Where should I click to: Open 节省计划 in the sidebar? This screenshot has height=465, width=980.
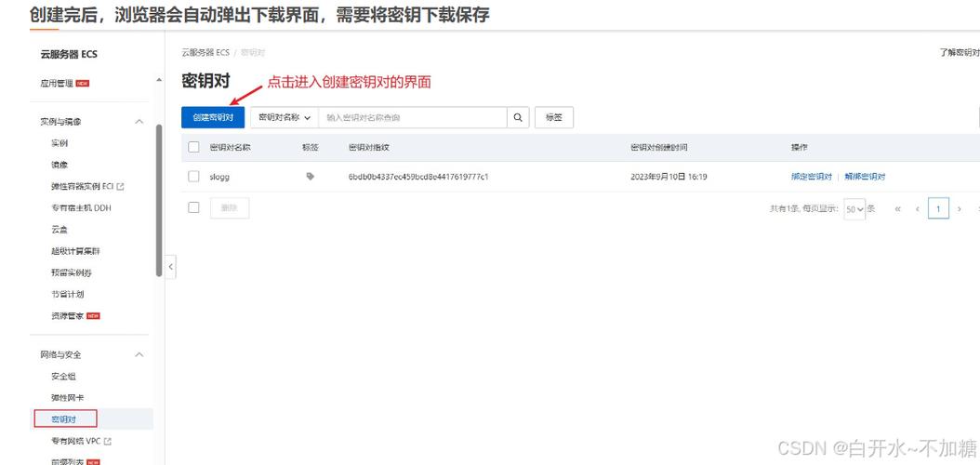(x=68, y=294)
